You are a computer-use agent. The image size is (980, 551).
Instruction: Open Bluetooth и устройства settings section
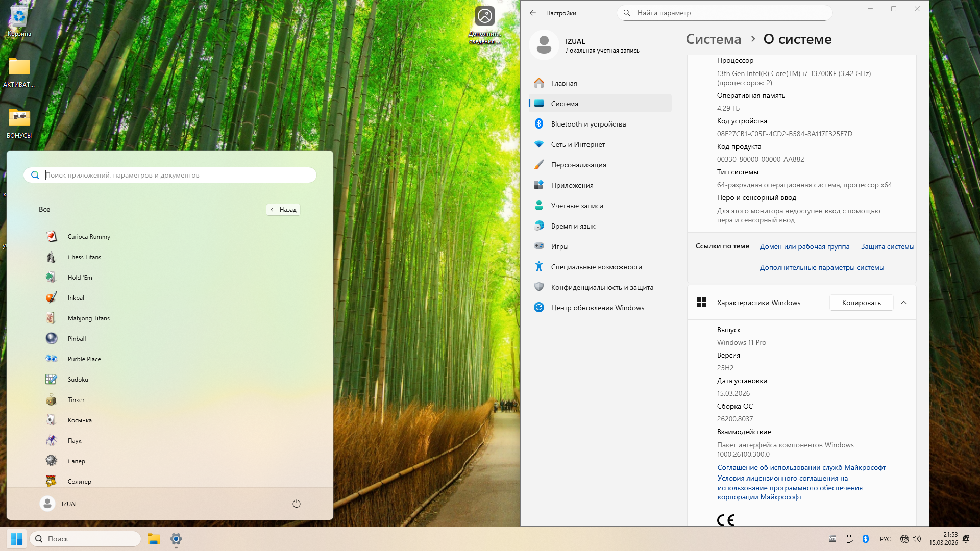pyautogui.click(x=588, y=124)
